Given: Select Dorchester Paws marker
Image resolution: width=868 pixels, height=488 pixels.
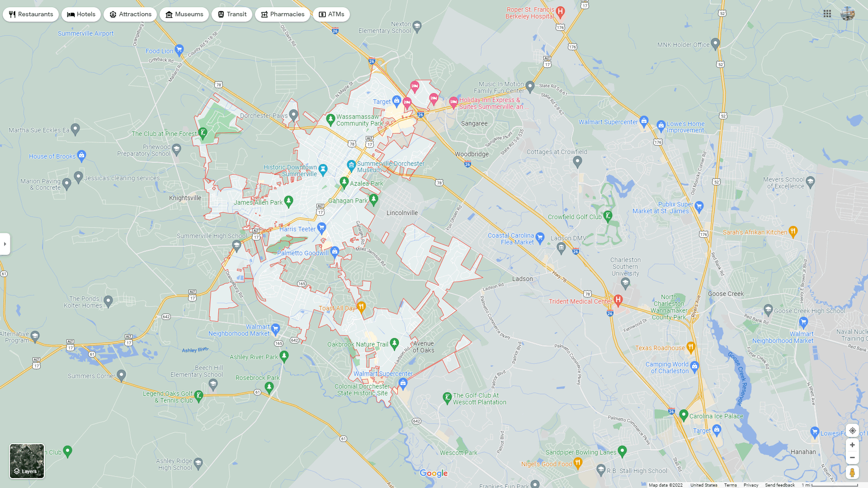Looking at the screenshot, I should (x=293, y=115).
